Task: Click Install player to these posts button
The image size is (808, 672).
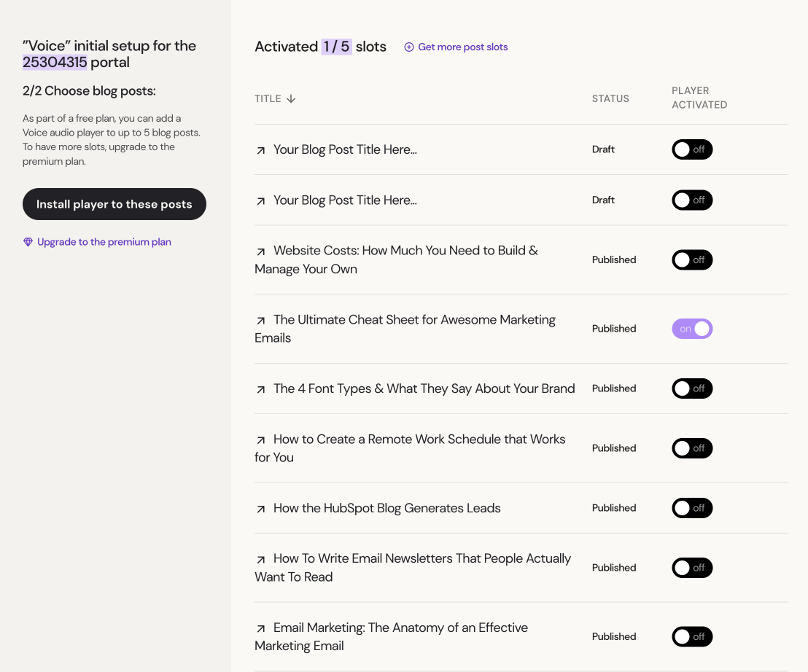Action: pyautogui.click(x=114, y=204)
